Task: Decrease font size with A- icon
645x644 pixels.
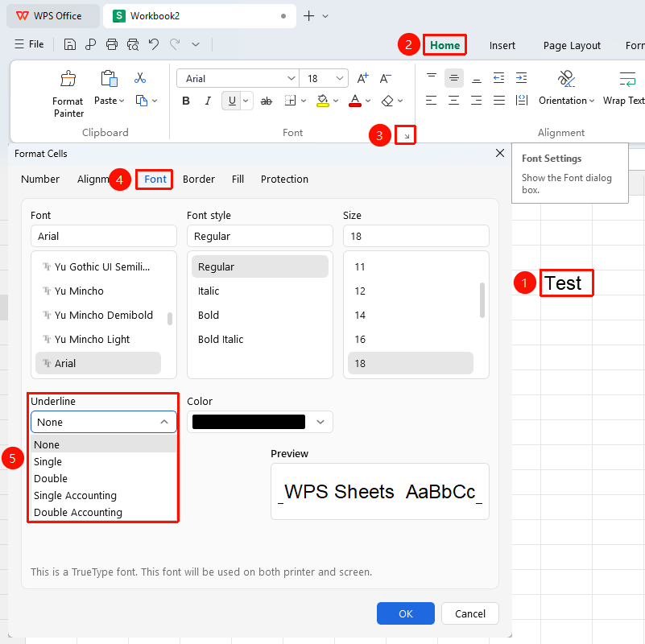Action: pos(386,78)
